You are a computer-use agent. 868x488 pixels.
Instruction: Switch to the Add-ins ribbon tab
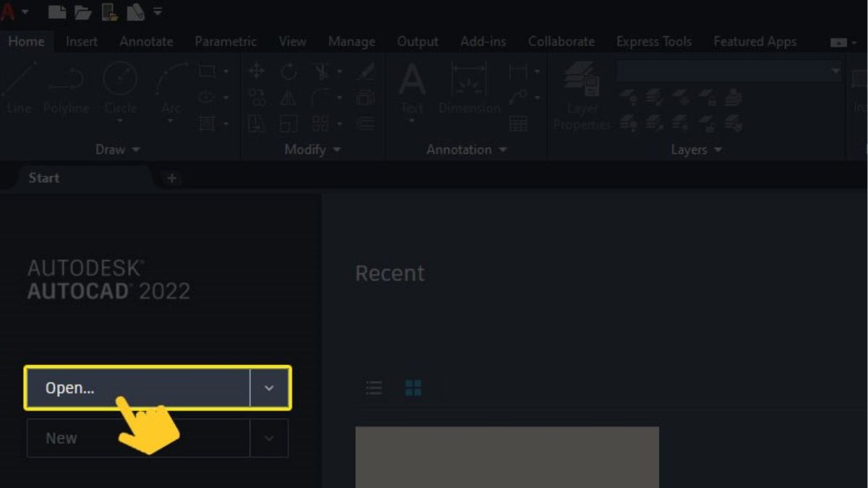click(x=483, y=41)
